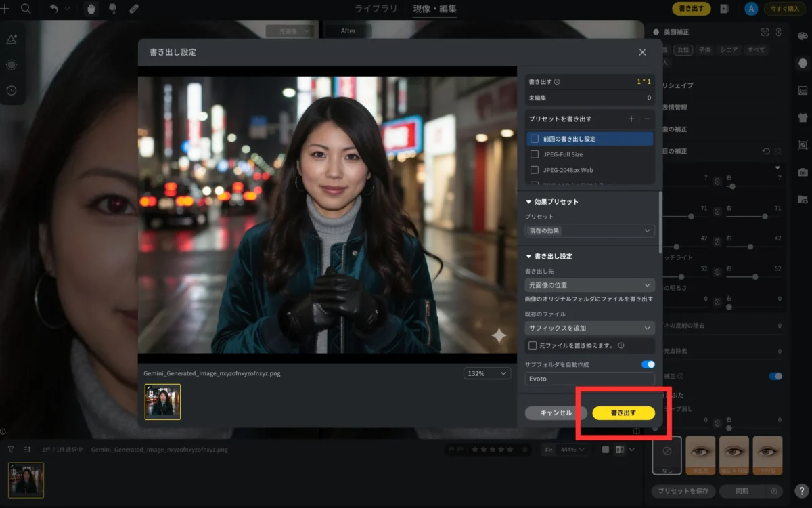Click the yellow 書き出す button in dialog
The image size is (812, 508).
(623, 412)
